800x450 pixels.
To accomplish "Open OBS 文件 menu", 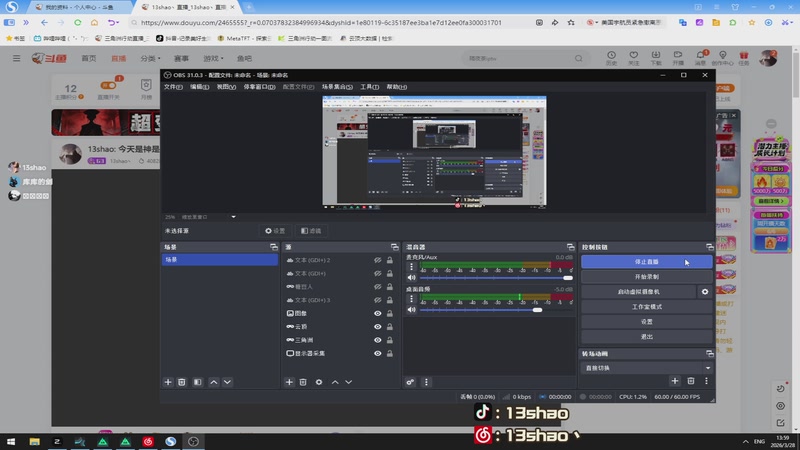I will pyautogui.click(x=173, y=87).
